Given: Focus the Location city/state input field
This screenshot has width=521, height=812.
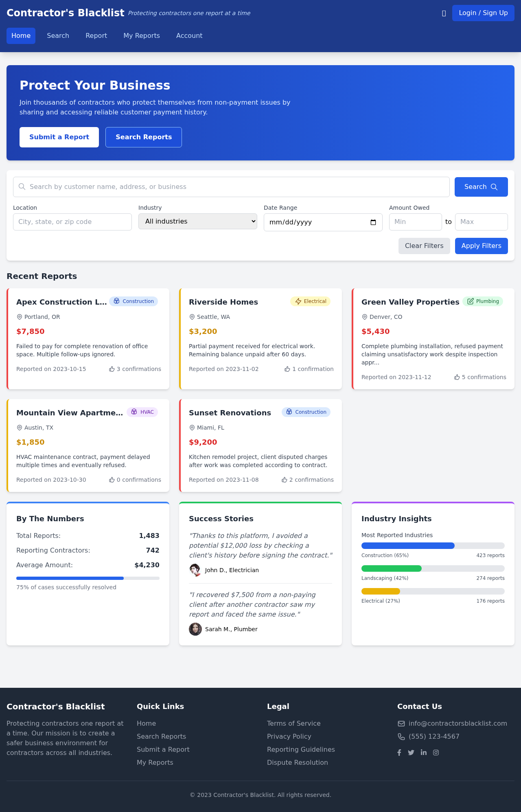Looking at the screenshot, I should pyautogui.click(x=72, y=222).
